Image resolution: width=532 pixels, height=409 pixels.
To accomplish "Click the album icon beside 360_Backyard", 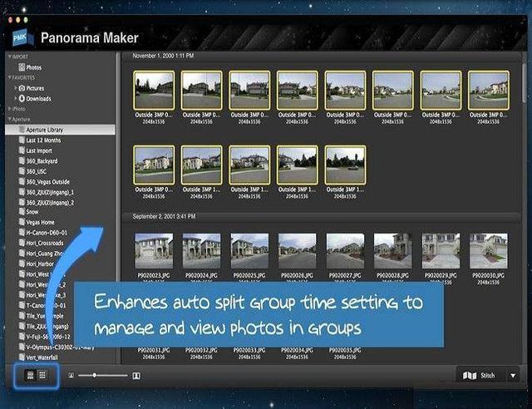I will tap(22, 161).
